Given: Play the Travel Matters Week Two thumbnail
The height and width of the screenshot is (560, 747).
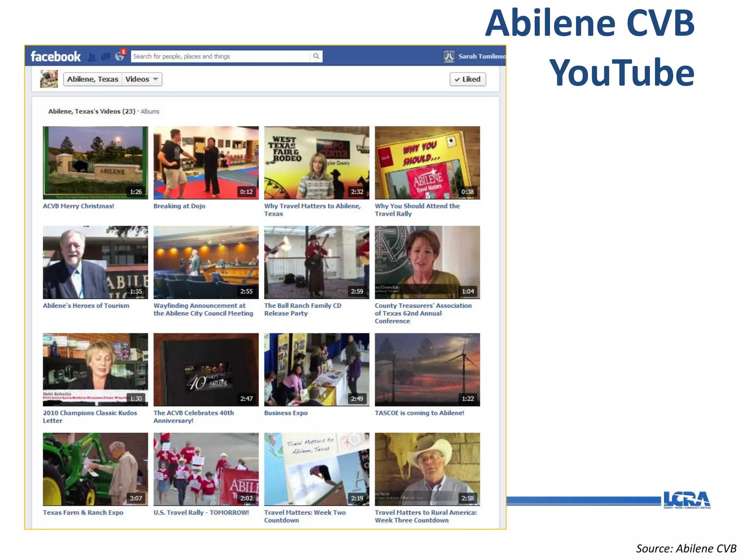Looking at the screenshot, I should (317, 469).
